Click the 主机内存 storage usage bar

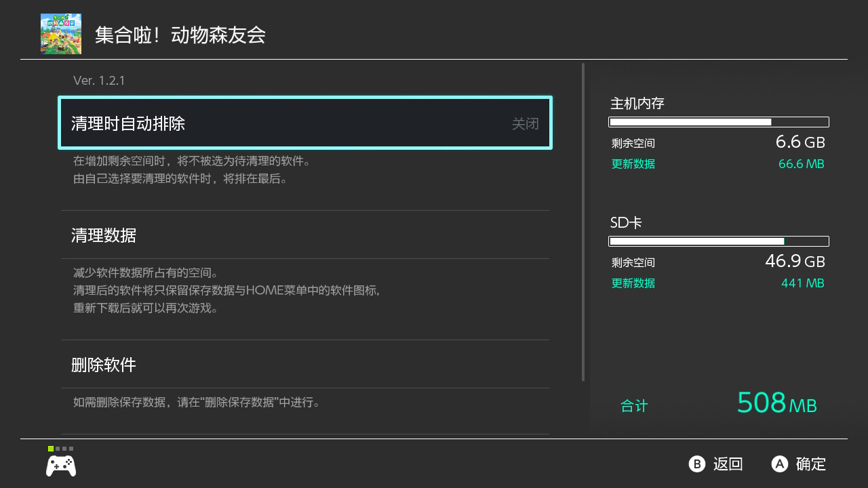(719, 122)
